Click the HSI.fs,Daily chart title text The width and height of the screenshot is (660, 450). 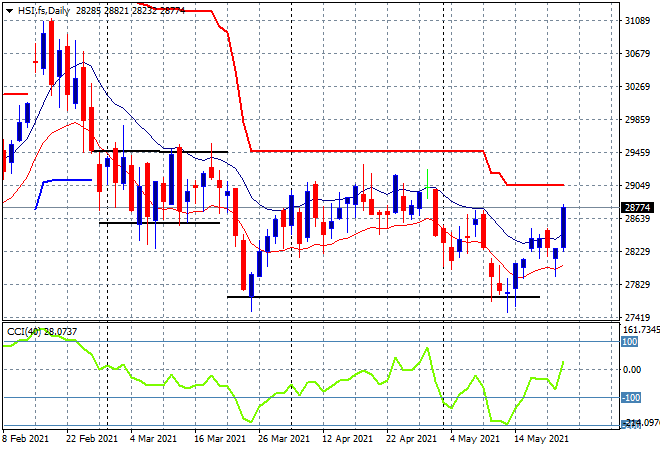(x=44, y=11)
